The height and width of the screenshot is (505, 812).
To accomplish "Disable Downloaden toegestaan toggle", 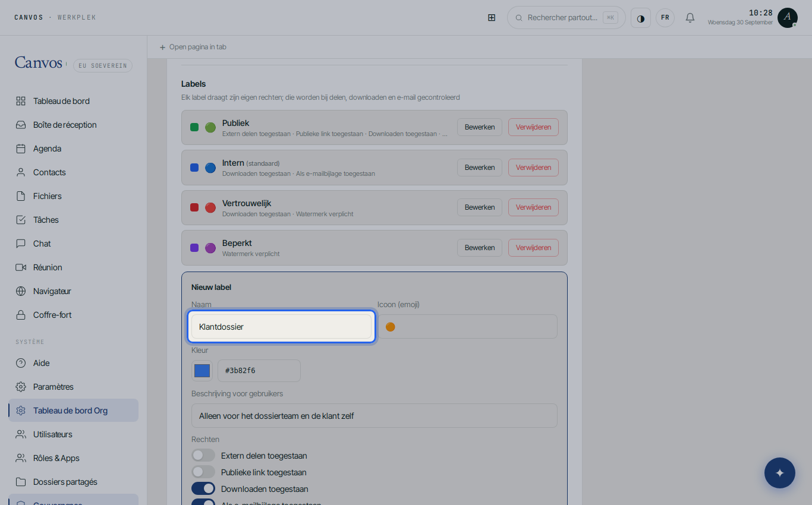I will 203,489.
